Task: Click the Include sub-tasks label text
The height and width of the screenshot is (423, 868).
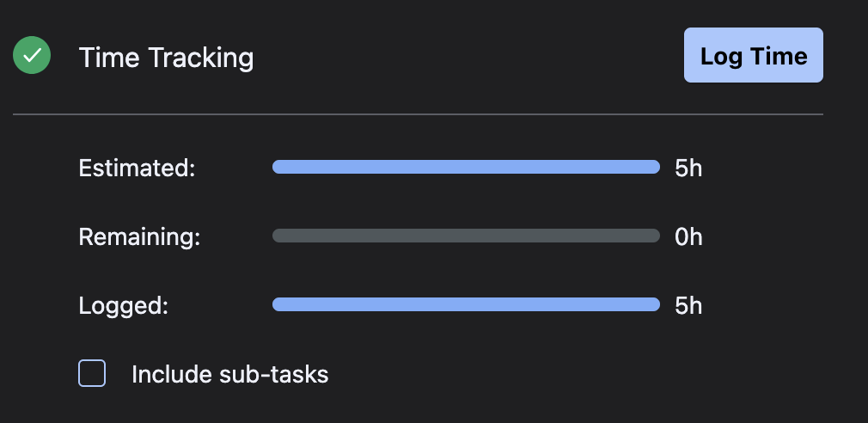Action: point(229,375)
